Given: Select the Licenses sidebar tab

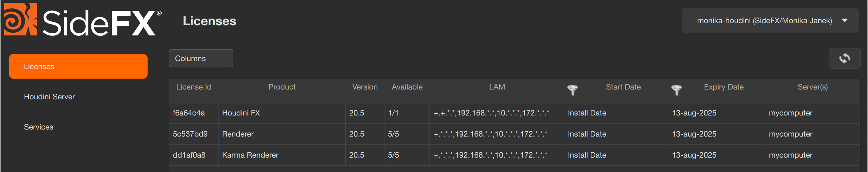Looking at the screenshot, I should coord(78,66).
